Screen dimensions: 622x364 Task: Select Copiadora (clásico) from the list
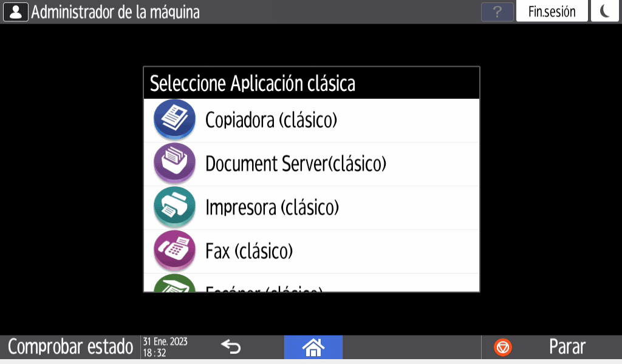pyautogui.click(x=312, y=120)
